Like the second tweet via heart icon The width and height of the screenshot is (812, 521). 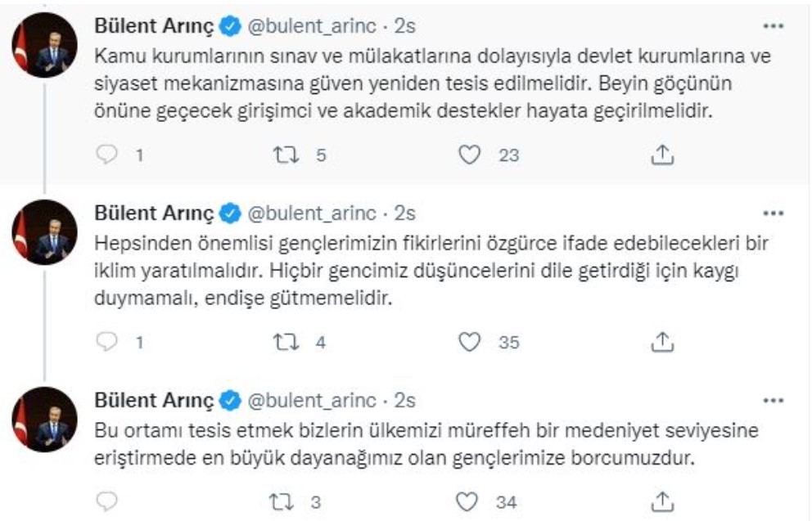[x=468, y=336]
